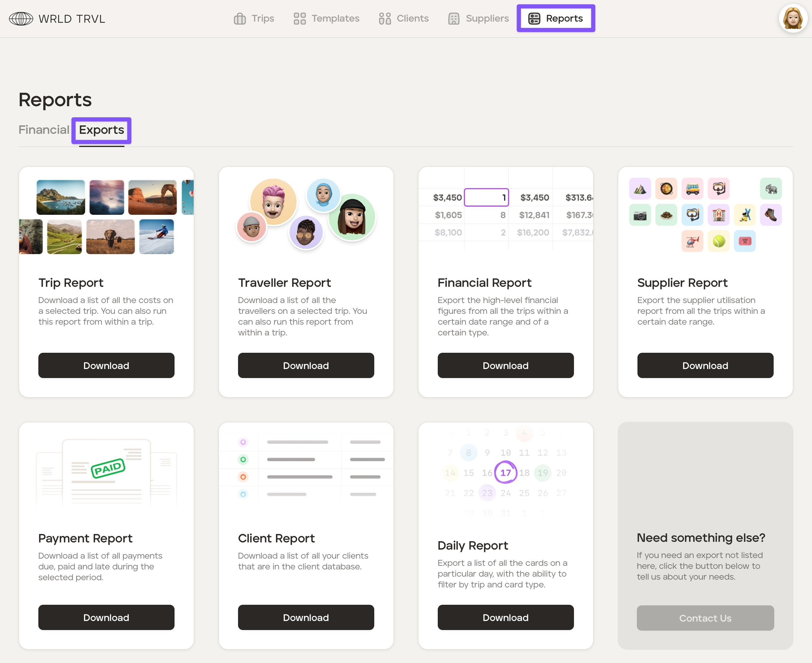Download the Payment Report
The height and width of the screenshot is (663, 812).
pos(106,617)
